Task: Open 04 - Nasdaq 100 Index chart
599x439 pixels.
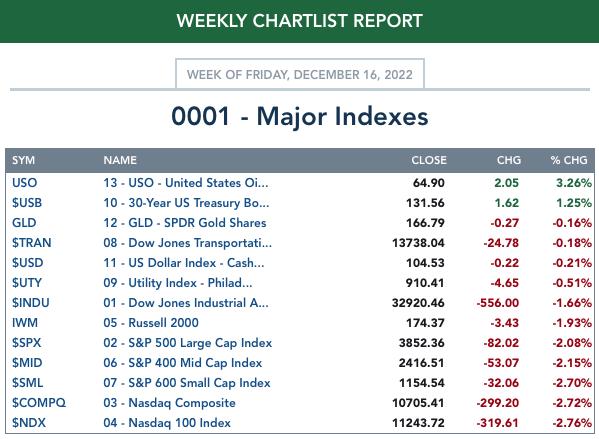Action: point(167,423)
